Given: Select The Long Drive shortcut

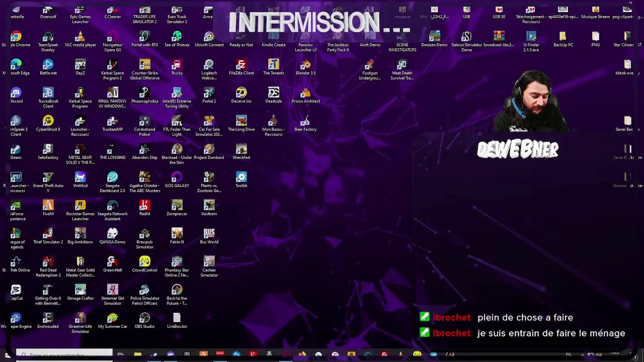Looking at the screenshot, I should pyautogui.click(x=241, y=124).
